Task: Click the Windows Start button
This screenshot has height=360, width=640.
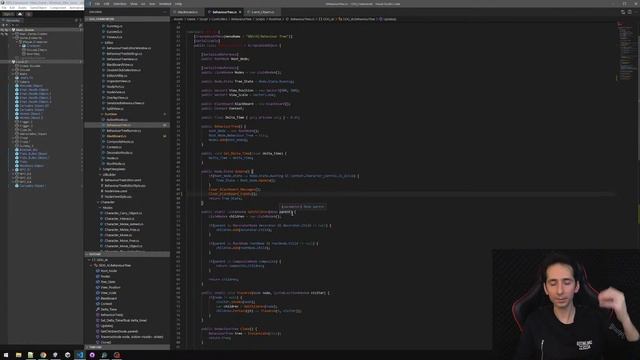Action: tap(6, 355)
